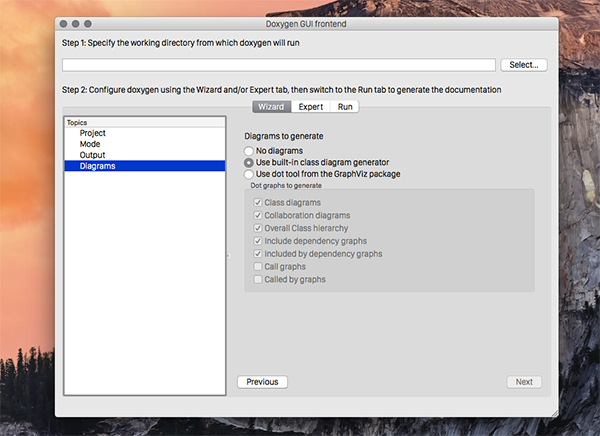Close the Doxygen GUI frontend window

click(x=64, y=24)
